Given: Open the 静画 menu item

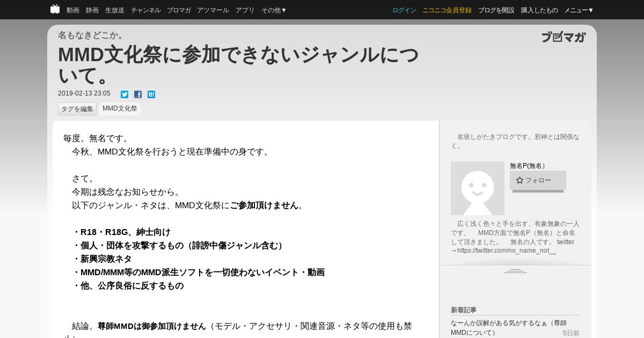Looking at the screenshot, I should coord(92,10).
